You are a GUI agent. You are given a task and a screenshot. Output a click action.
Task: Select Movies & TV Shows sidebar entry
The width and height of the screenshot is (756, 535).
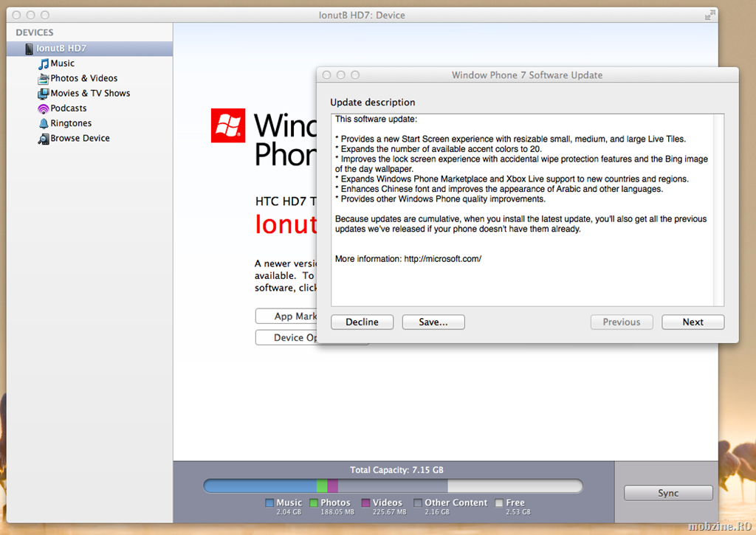point(90,93)
